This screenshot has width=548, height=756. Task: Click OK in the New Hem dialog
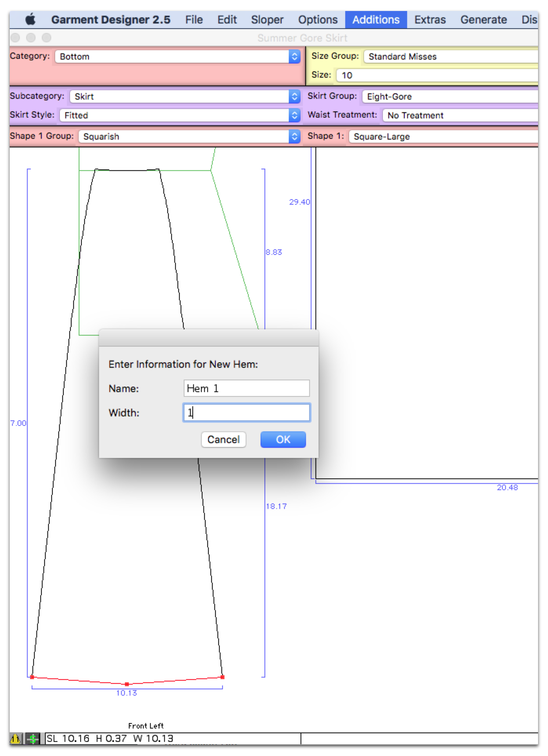tap(283, 440)
